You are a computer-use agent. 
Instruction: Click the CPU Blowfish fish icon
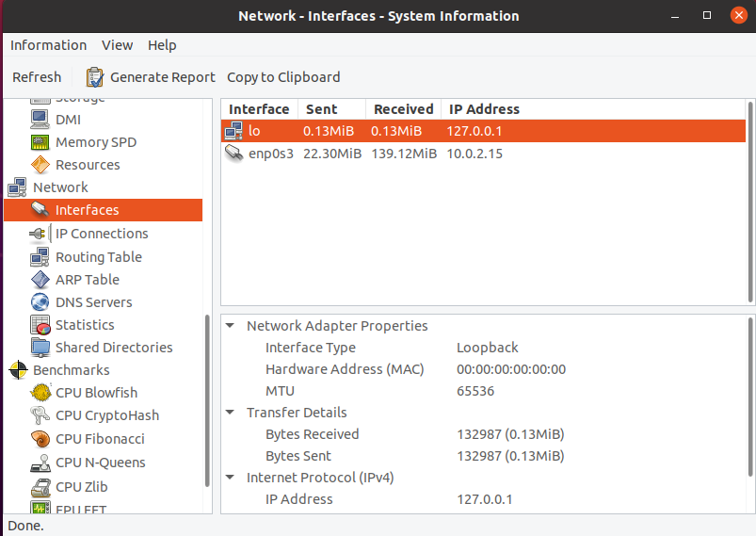coord(40,392)
